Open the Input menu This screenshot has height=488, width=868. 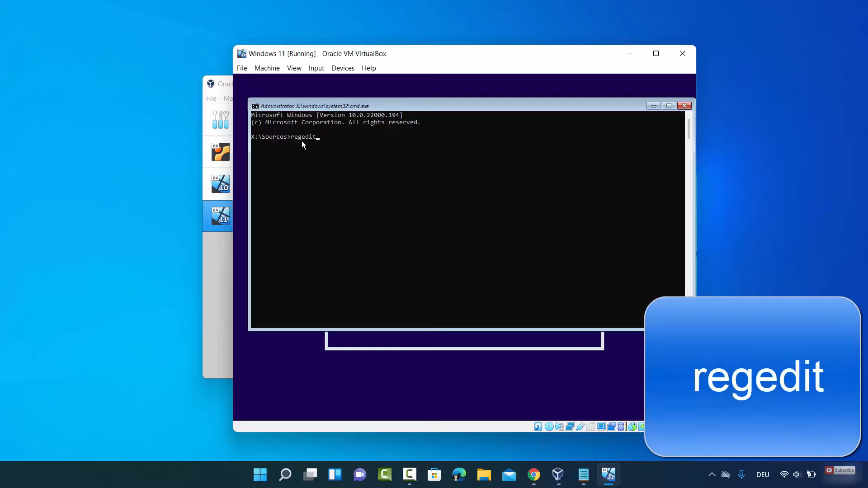(316, 68)
